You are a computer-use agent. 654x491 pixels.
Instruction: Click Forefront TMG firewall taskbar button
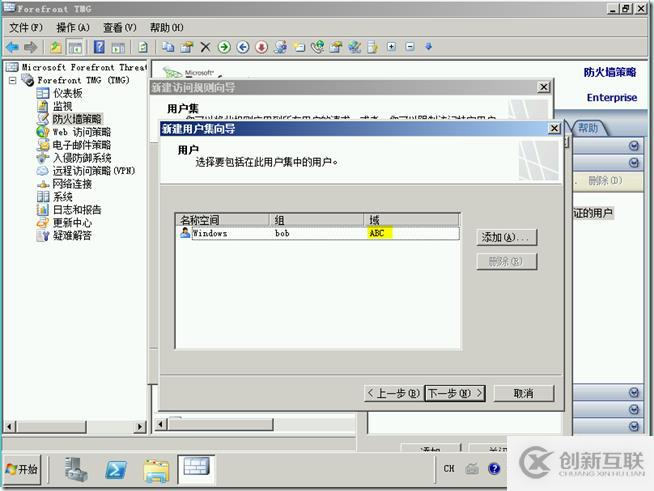(196, 468)
